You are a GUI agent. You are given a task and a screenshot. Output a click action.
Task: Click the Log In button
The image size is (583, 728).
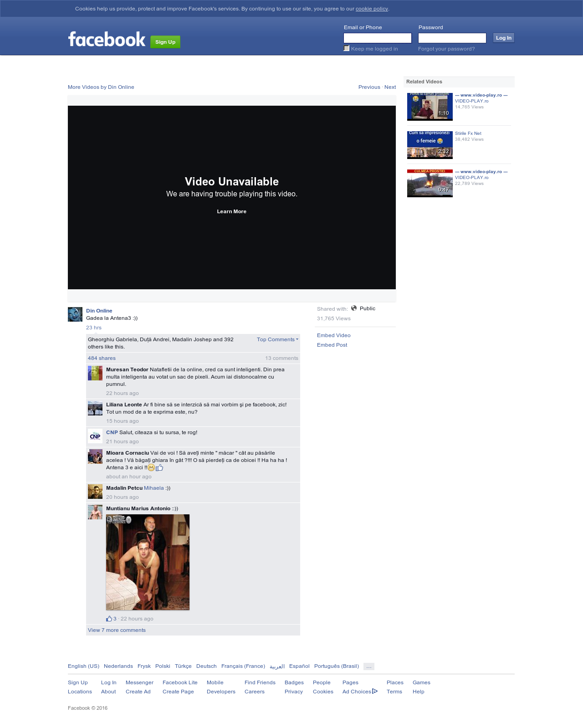tap(504, 38)
